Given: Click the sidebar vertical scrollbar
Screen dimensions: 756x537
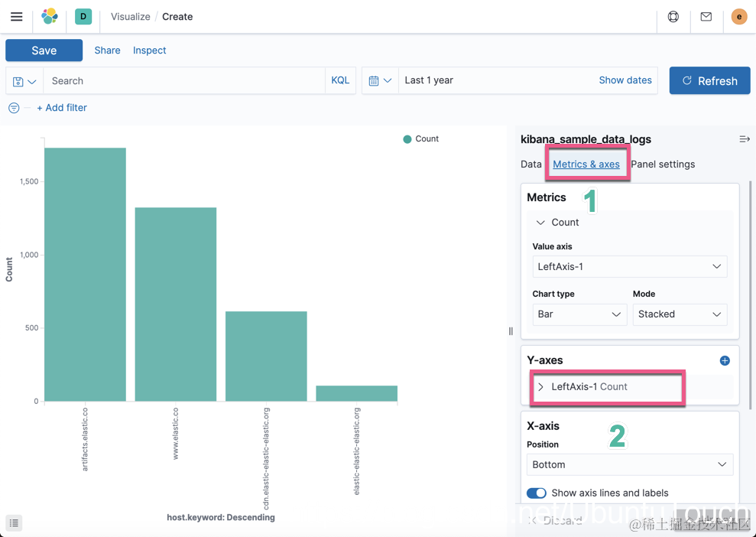Looking at the screenshot, I should [x=750, y=295].
